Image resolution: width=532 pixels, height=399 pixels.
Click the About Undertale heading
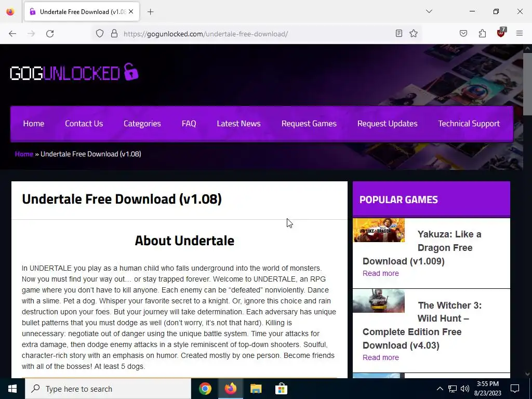point(184,241)
